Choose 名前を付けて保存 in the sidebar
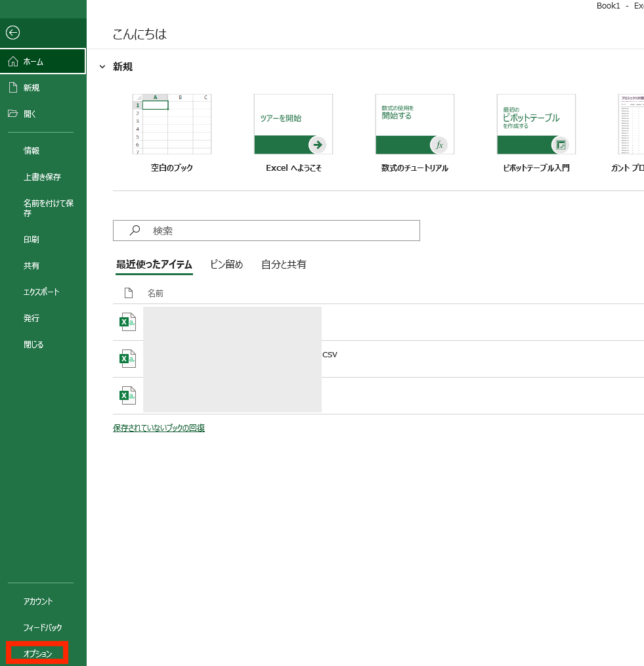644x666 pixels. tap(49, 208)
